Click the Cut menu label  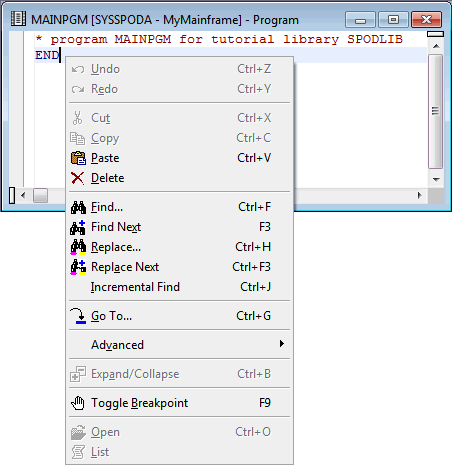[100, 118]
